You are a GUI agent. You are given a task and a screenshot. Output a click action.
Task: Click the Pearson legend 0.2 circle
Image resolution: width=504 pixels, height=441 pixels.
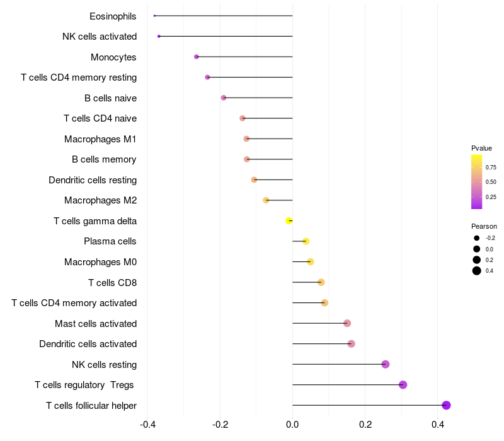point(477,260)
